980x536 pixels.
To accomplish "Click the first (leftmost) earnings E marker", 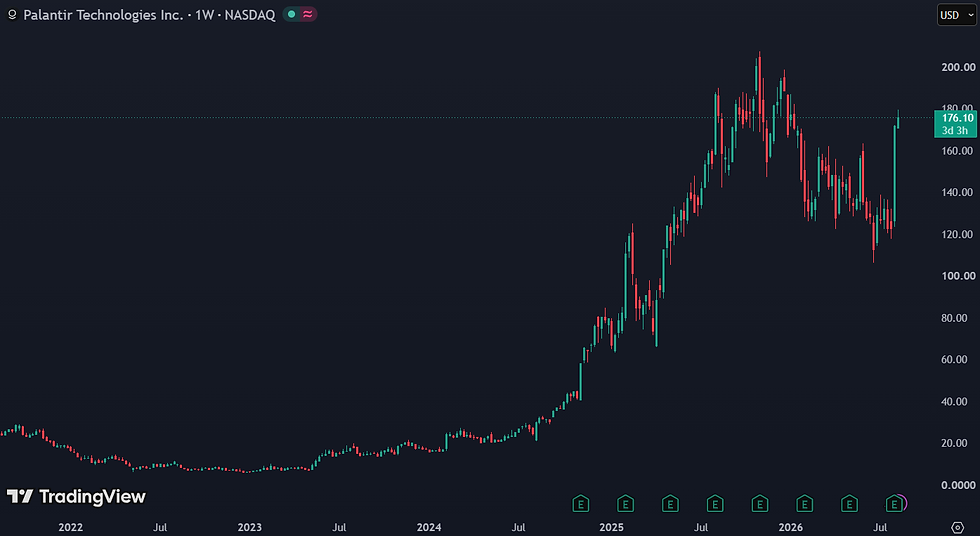I will point(581,504).
